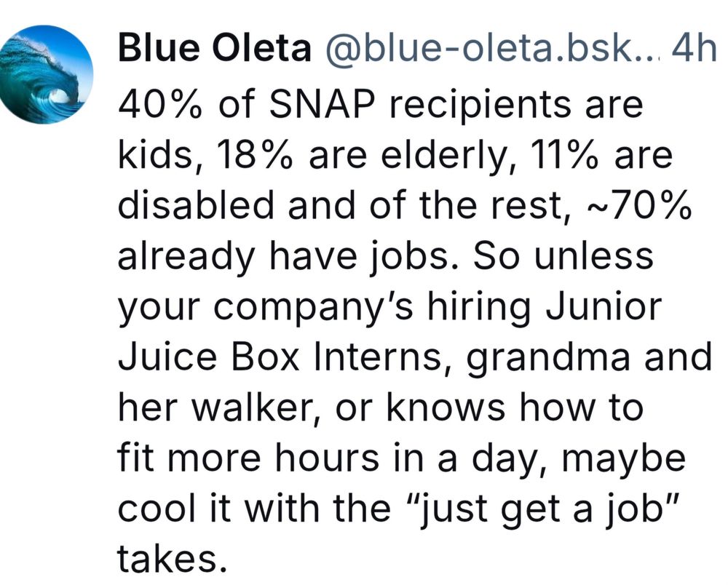Click the word "maybe" in the post
Viewport: 728px width, 585px height.
tap(624, 460)
